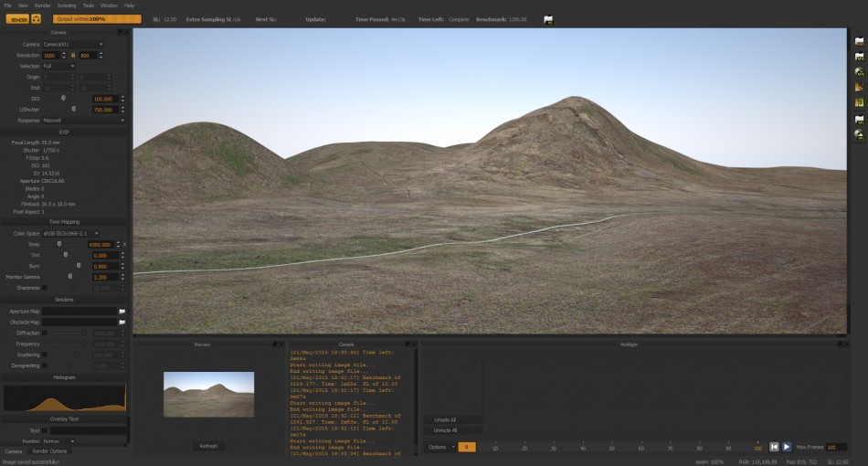The width and height of the screenshot is (868, 466).
Task: Click Refresh in the Preview panel
Action: [x=208, y=446]
